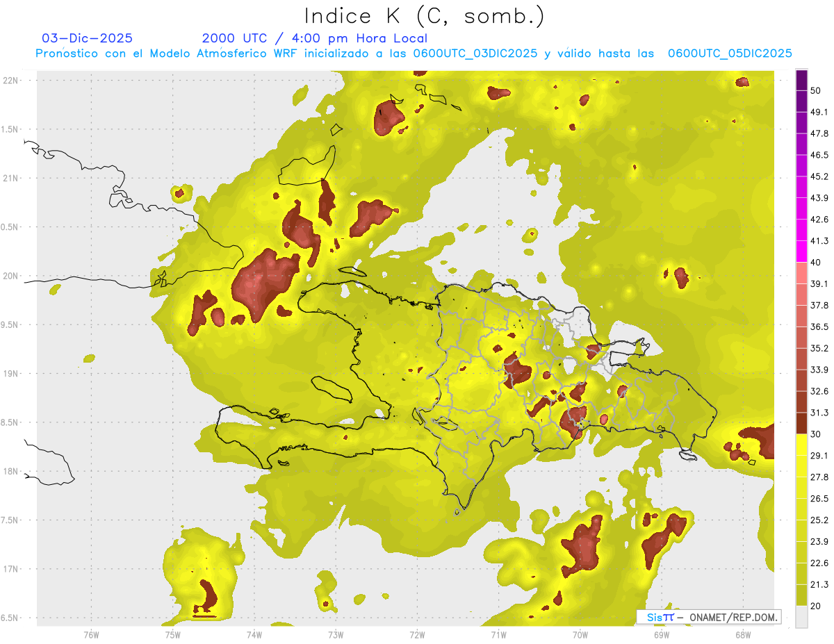Click color bar value '41.3'
834x644 pixels.
819,241
